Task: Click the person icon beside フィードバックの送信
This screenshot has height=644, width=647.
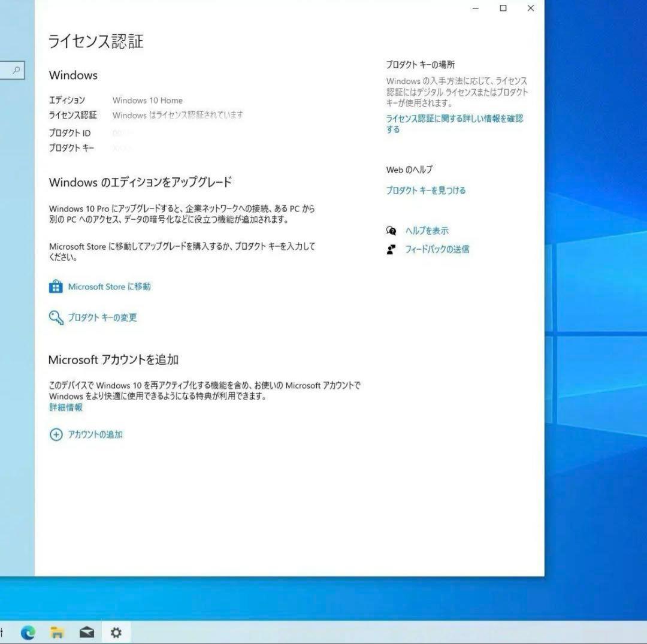Action: coord(391,250)
